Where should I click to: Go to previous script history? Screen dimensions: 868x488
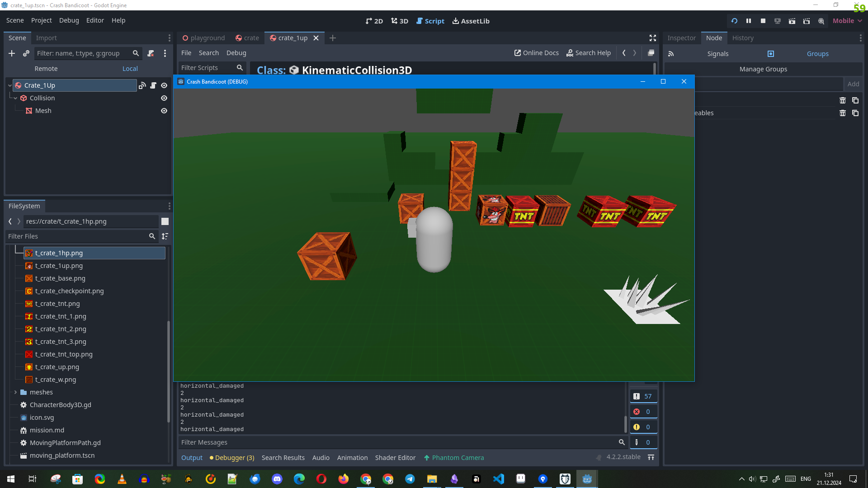(x=624, y=53)
